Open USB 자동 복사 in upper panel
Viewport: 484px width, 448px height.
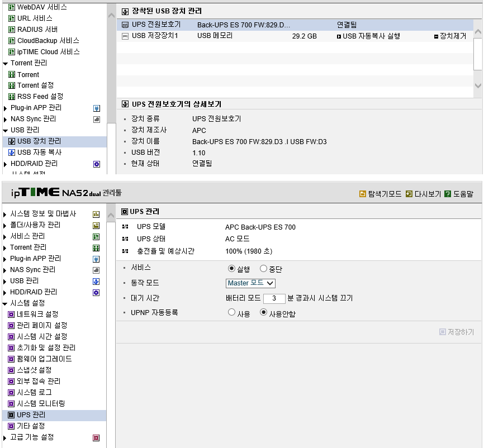tap(39, 152)
